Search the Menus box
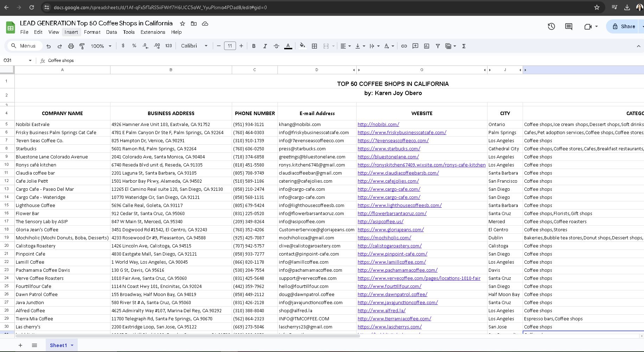 point(25,46)
